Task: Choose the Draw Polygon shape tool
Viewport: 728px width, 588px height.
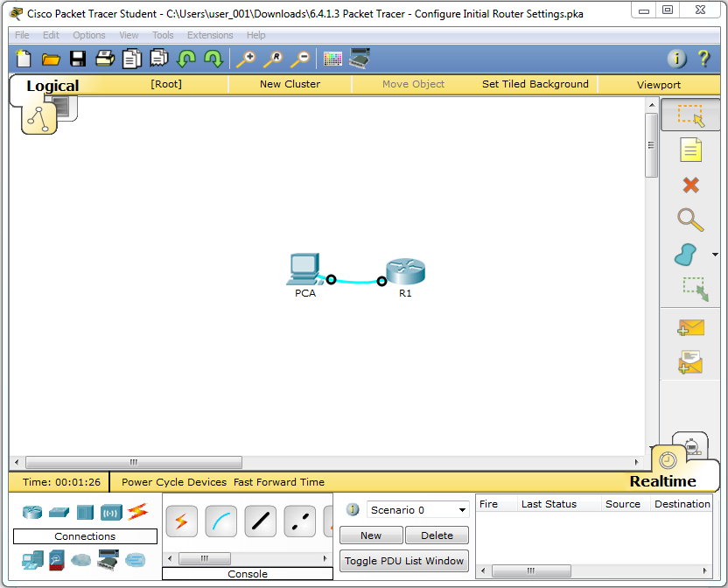Action: [685, 255]
